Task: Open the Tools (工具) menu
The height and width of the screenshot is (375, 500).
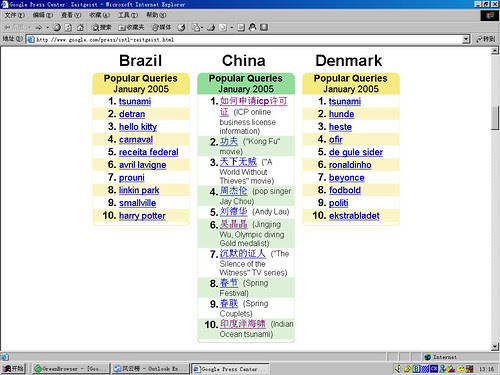Action: (x=128, y=15)
